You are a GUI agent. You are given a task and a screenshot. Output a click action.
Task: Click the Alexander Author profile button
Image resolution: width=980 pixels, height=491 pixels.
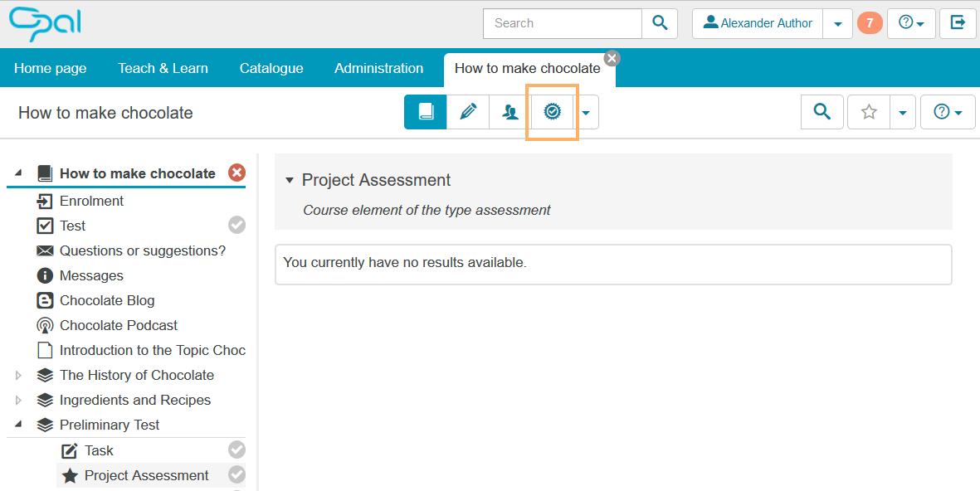tap(758, 23)
